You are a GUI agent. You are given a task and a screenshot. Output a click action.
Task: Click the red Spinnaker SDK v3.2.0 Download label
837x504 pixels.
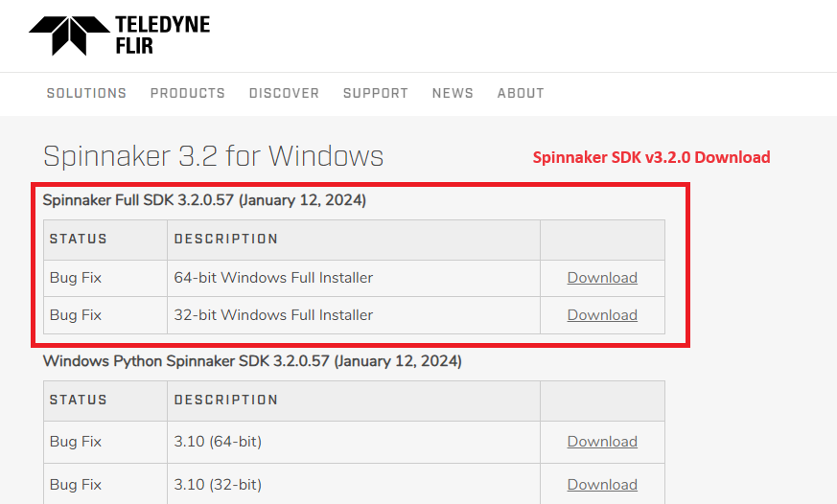coord(651,157)
